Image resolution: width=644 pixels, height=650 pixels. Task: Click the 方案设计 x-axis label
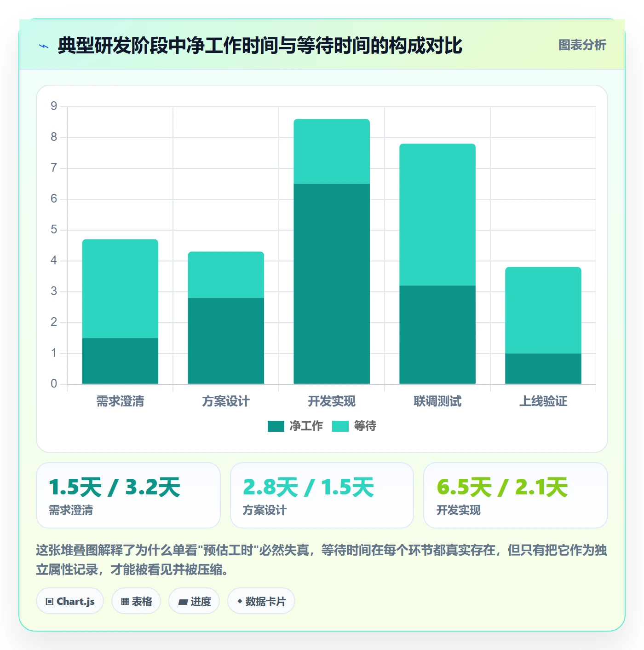point(226,401)
